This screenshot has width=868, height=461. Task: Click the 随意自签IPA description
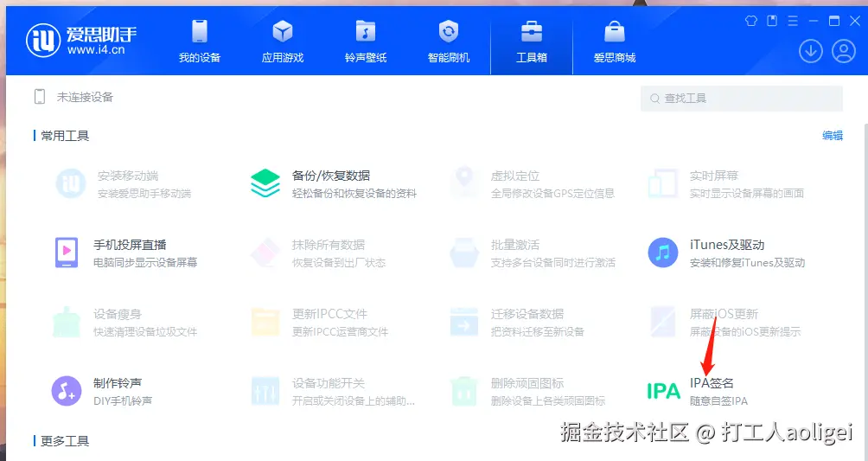(x=719, y=400)
